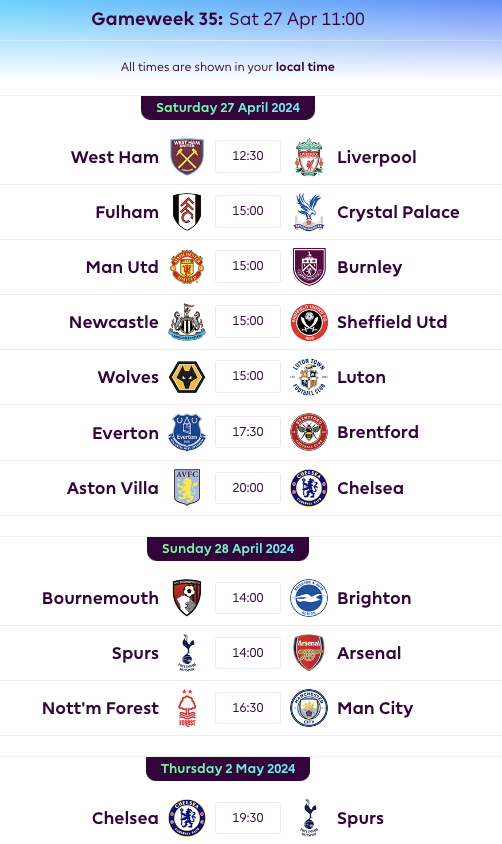This screenshot has width=502, height=844.
Task: Select the Sheffield Utd badge
Action: tap(309, 322)
